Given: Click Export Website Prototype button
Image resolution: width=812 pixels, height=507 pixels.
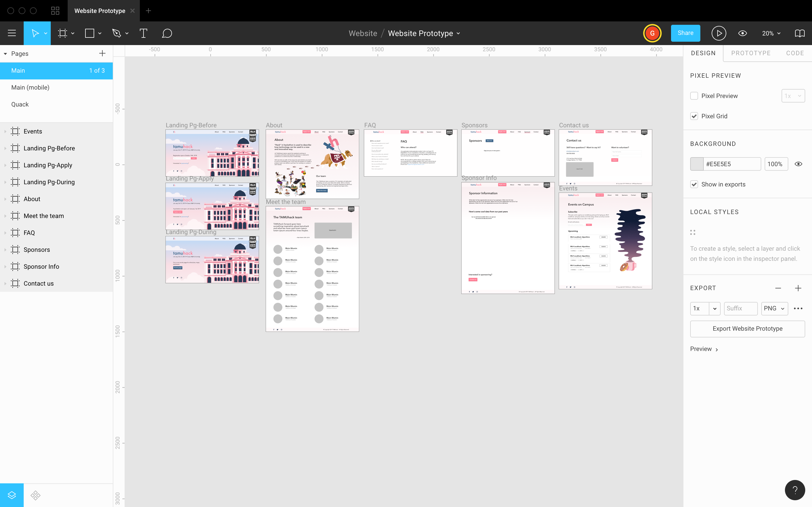Looking at the screenshot, I should (x=747, y=329).
